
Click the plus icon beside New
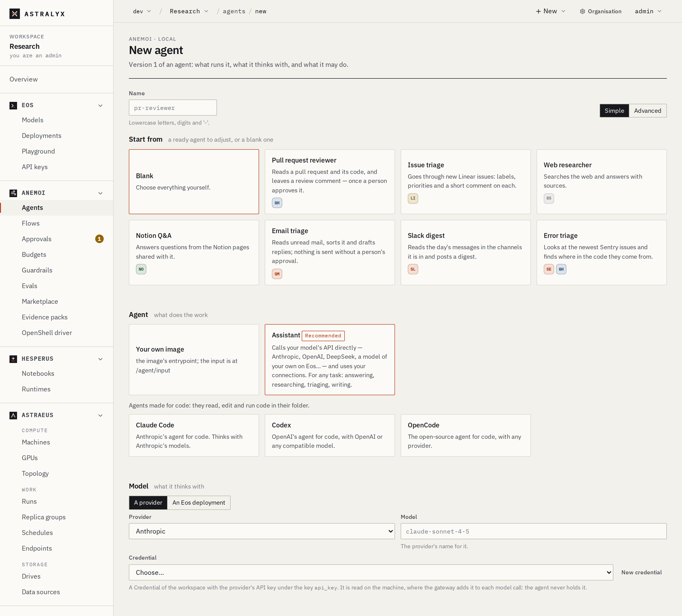538,12
